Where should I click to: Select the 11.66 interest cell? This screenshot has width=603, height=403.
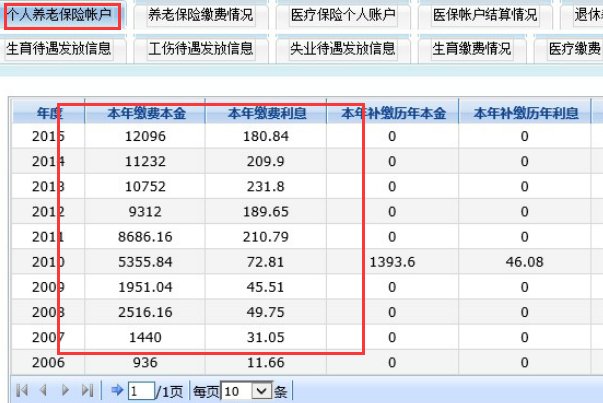[266, 362]
